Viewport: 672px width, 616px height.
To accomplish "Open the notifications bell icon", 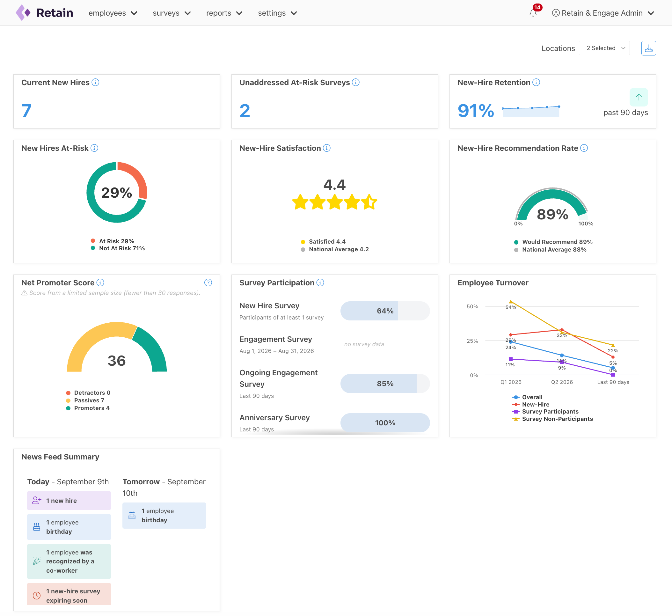I will 533,13.
